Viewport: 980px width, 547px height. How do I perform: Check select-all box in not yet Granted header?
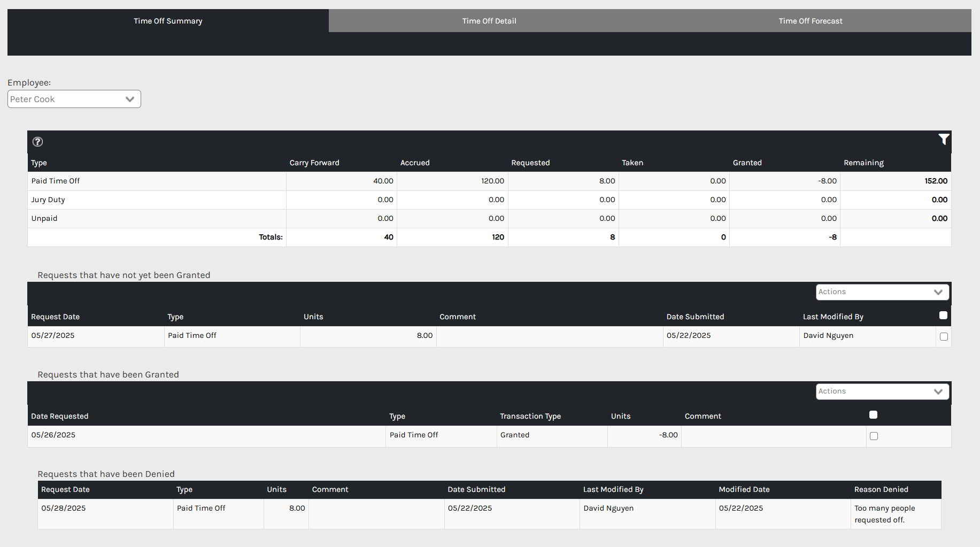(943, 315)
